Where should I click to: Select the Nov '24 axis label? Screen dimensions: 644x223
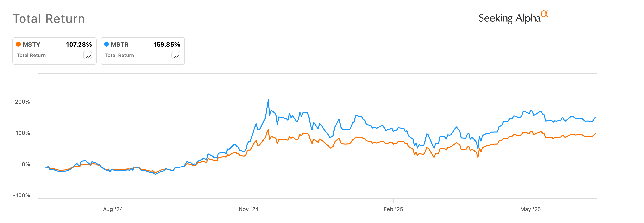[x=248, y=209]
